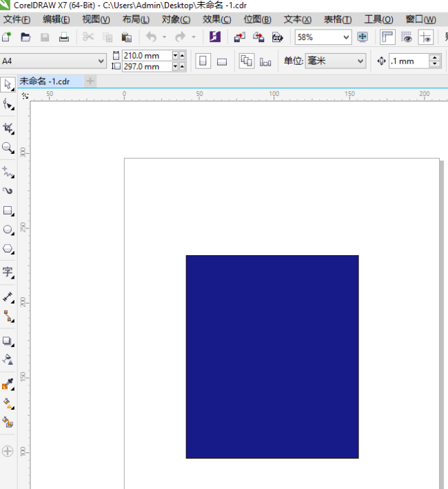
Task: Toggle show rulers button
Action: 388,37
